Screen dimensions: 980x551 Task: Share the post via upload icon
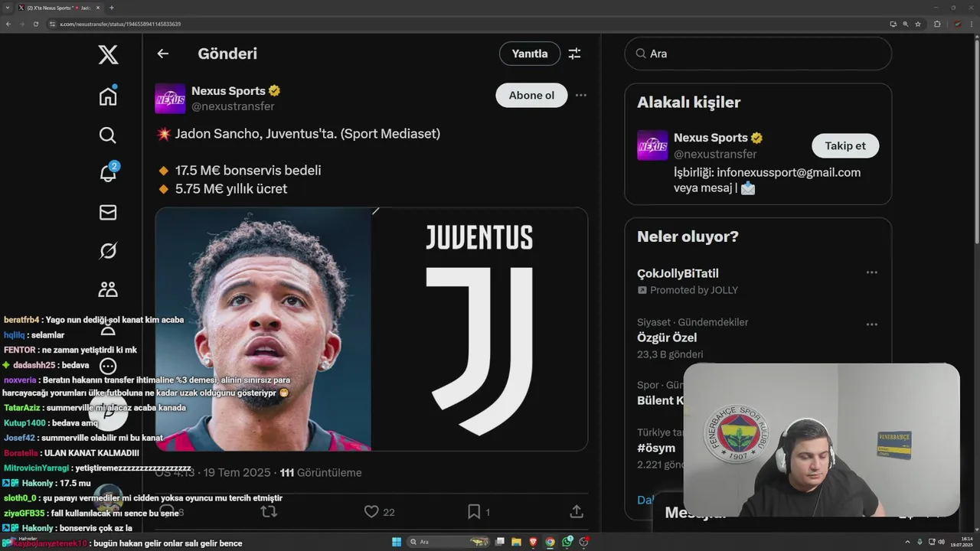tap(577, 511)
